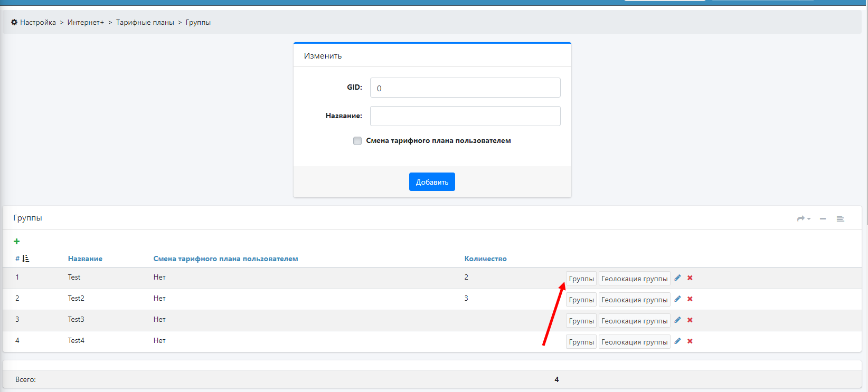Enable Смена тарифного плана пользователем checkbox
868x392 pixels.
[x=357, y=141]
